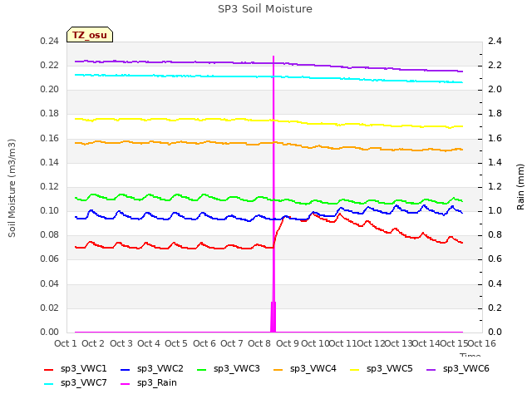Click the 0.4 rain axis value

pos(495,283)
